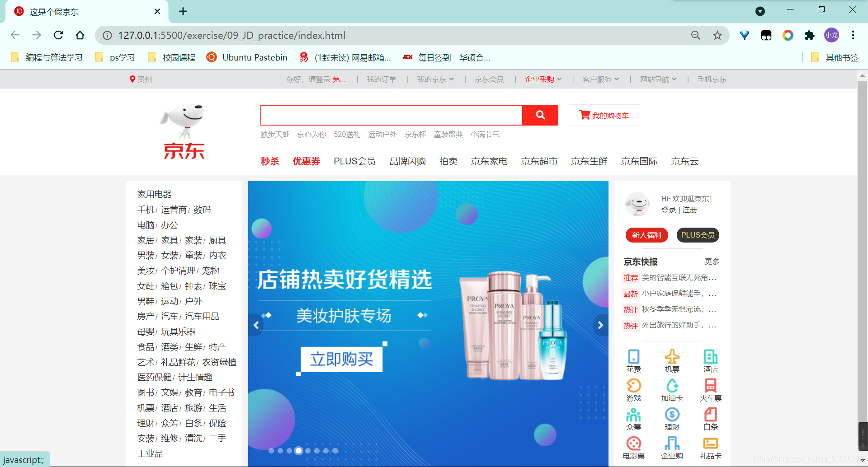Click the dark PLUS会员 pill button
This screenshot has width=868, height=467.
tap(698, 235)
